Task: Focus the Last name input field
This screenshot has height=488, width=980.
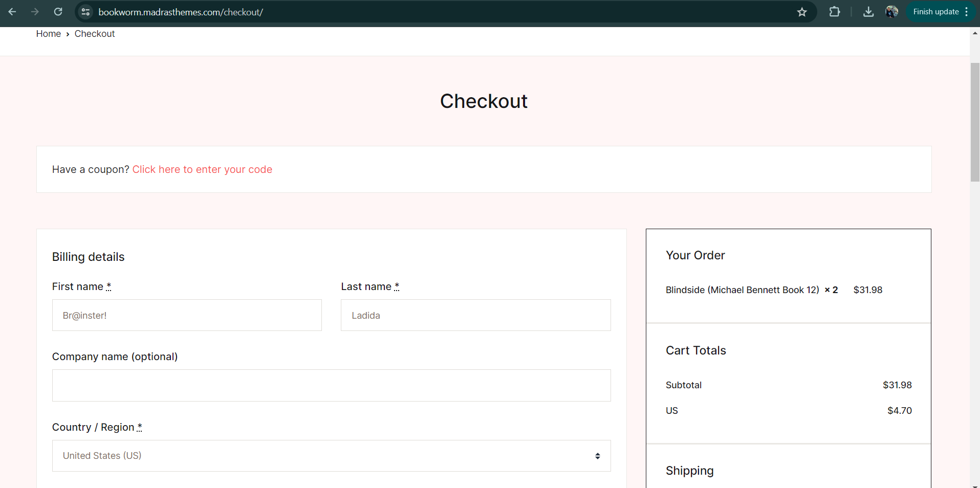Action: (475, 315)
